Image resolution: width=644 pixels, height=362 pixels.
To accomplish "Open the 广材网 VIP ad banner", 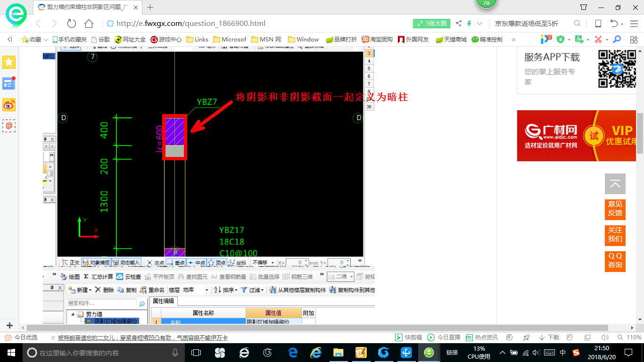I will click(x=576, y=136).
